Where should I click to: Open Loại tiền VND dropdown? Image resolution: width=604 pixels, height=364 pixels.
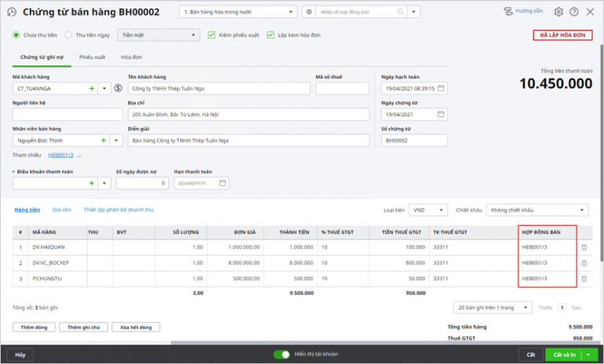(x=428, y=210)
